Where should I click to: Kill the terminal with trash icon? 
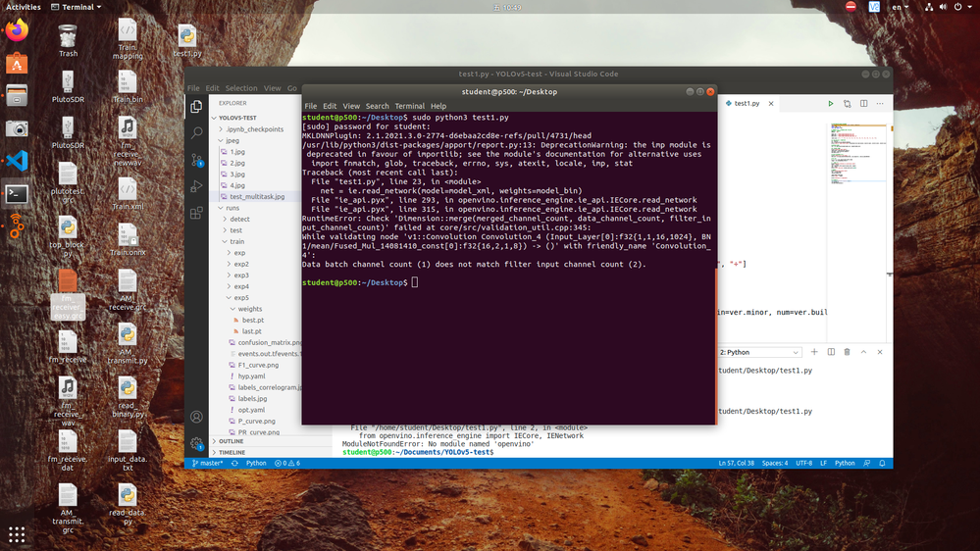[x=847, y=352]
